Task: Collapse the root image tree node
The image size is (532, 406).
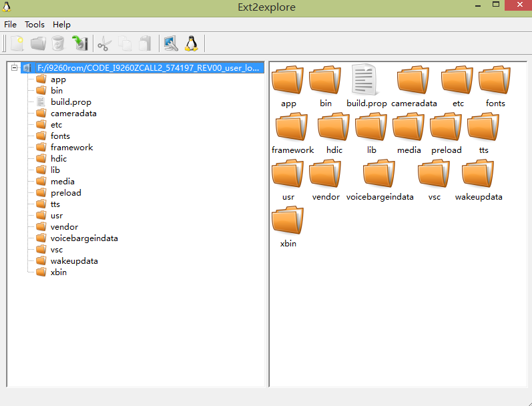Action: [x=14, y=67]
